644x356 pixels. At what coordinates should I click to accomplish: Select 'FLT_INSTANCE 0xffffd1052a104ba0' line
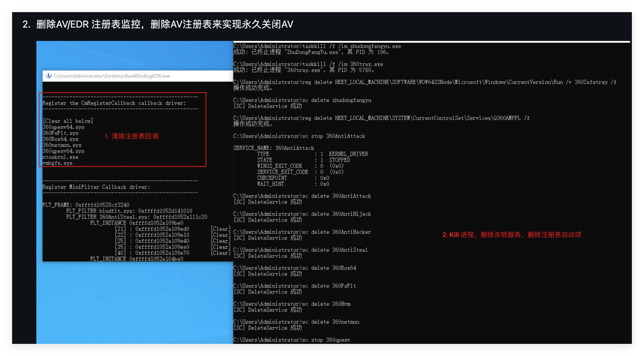tap(137, 259)
